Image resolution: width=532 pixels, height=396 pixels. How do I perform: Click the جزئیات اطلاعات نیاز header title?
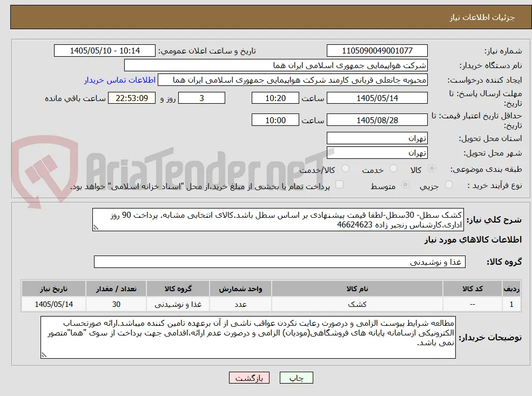(482, 17)
